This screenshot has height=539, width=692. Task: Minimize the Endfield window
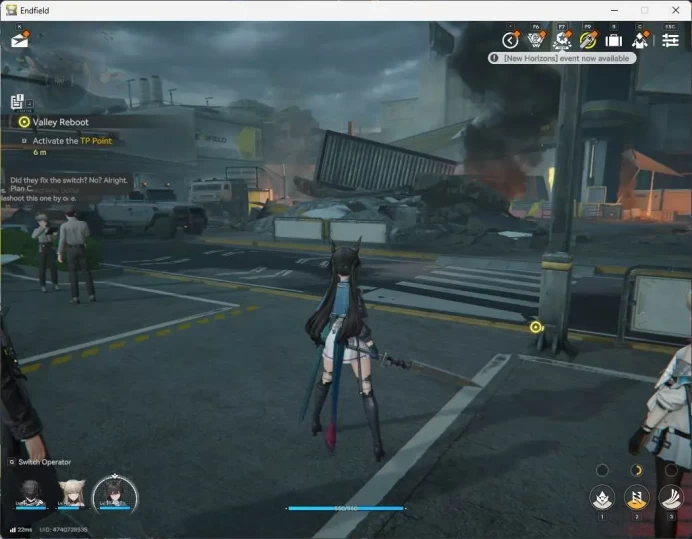(x=614, y=10)
